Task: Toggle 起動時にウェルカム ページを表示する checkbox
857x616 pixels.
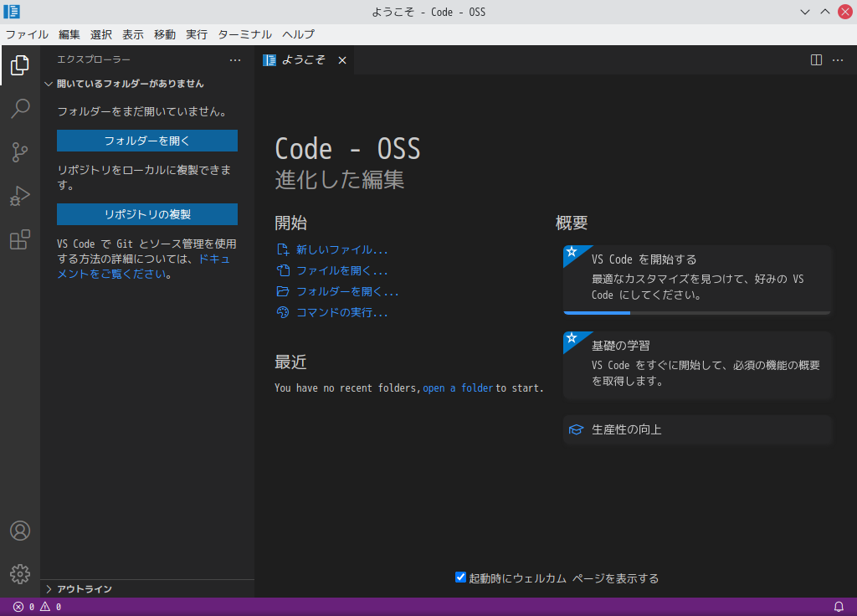Action: pyautogui.click(x=461, y=577)
